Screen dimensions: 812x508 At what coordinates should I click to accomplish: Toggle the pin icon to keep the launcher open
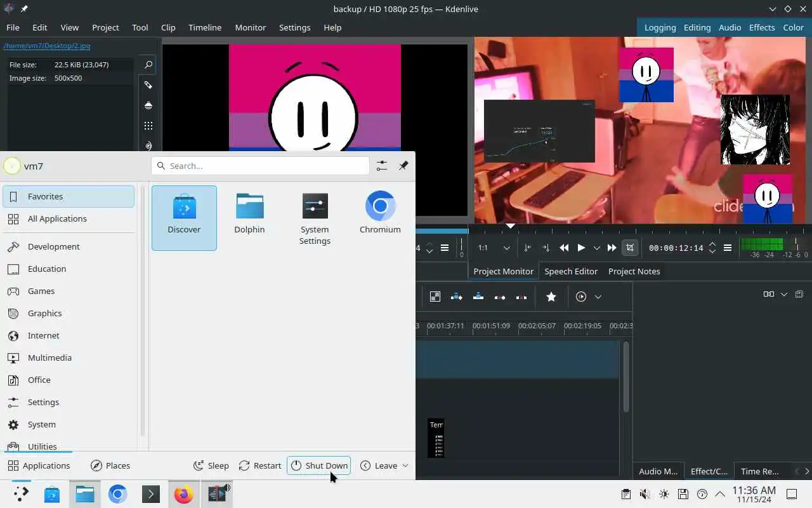(x=403, y=166)
